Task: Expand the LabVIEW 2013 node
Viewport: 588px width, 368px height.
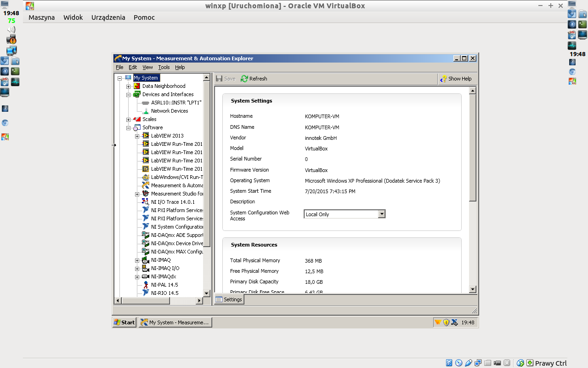Action: [137, 136]
